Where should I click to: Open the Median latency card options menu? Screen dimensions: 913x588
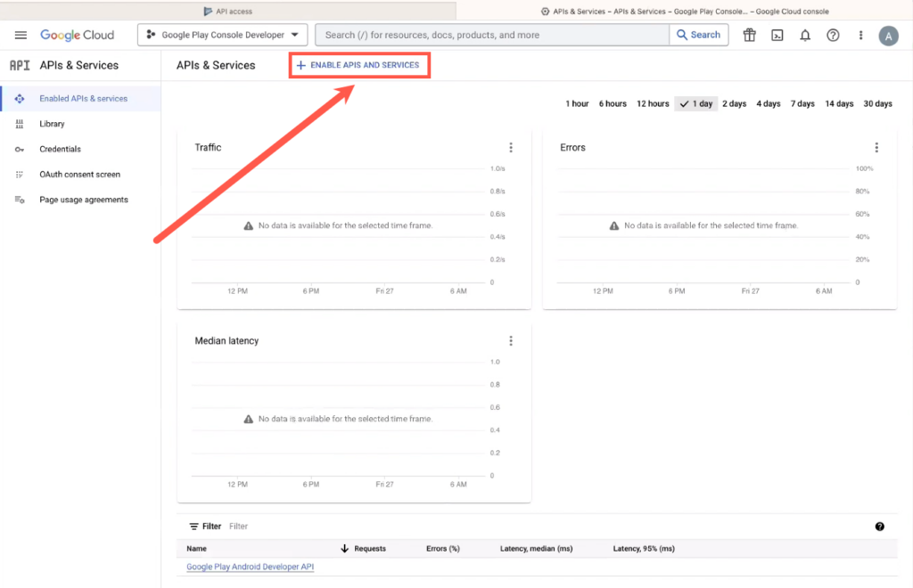pyautogui.click(x=511, y=340)
